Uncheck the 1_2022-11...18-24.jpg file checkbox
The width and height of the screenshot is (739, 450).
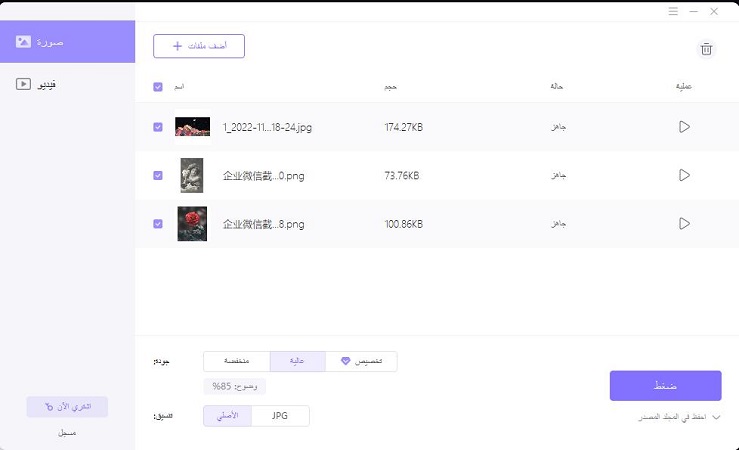click(x=158, y=127)
